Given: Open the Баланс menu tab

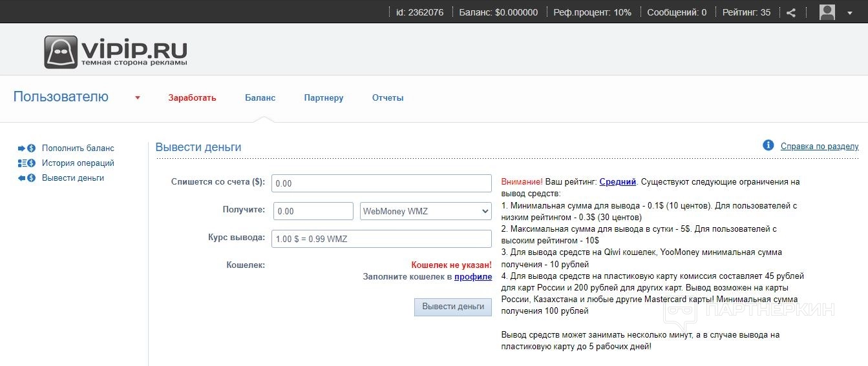Looking at the screenshot, I should (260, 98).
